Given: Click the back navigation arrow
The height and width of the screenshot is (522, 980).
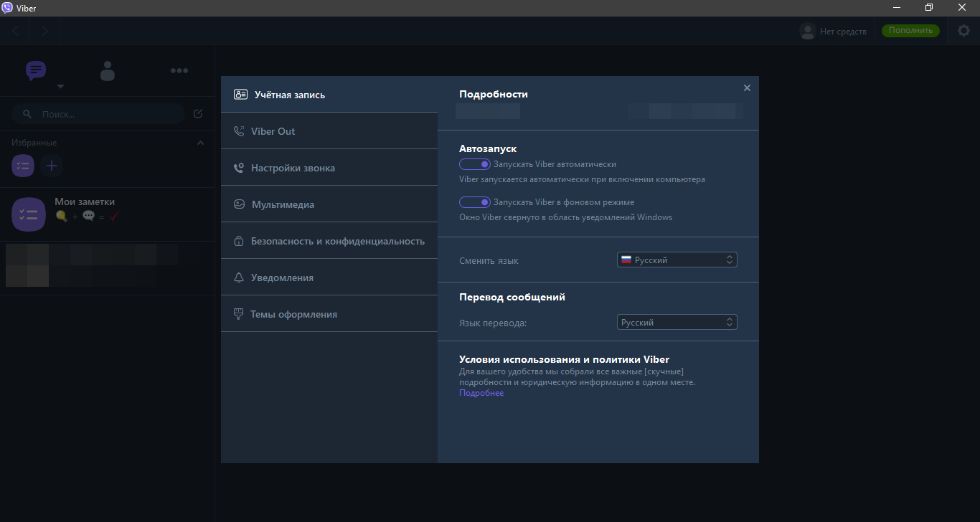Looking at the screenshot, I should tap(16, 31).
